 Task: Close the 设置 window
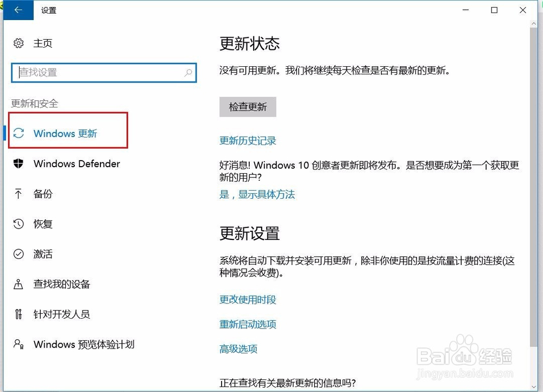(x=523, y=10)
